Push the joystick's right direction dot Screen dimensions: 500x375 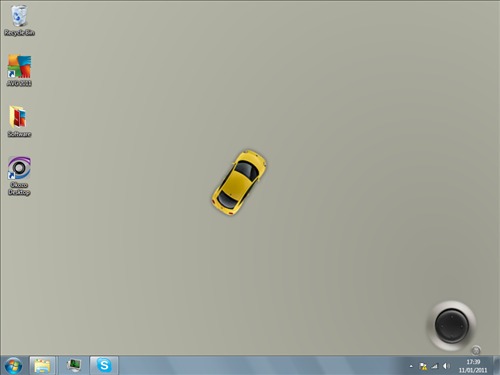pos(462,326)
